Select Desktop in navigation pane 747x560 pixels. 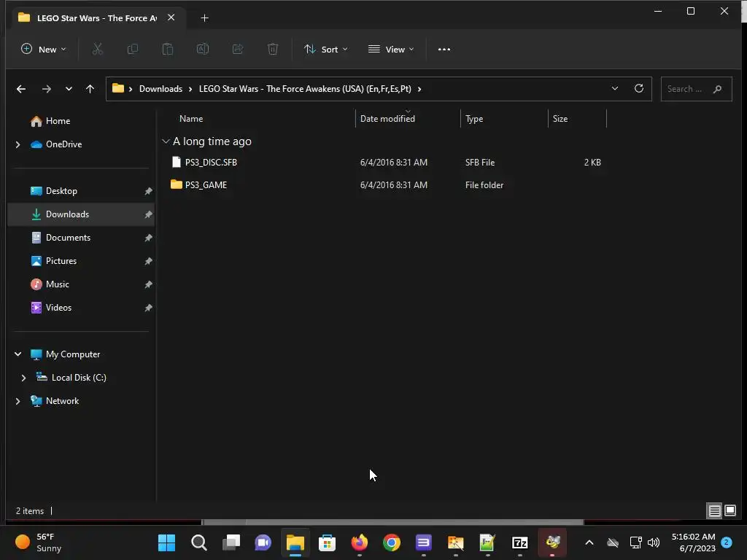[81, 191]
